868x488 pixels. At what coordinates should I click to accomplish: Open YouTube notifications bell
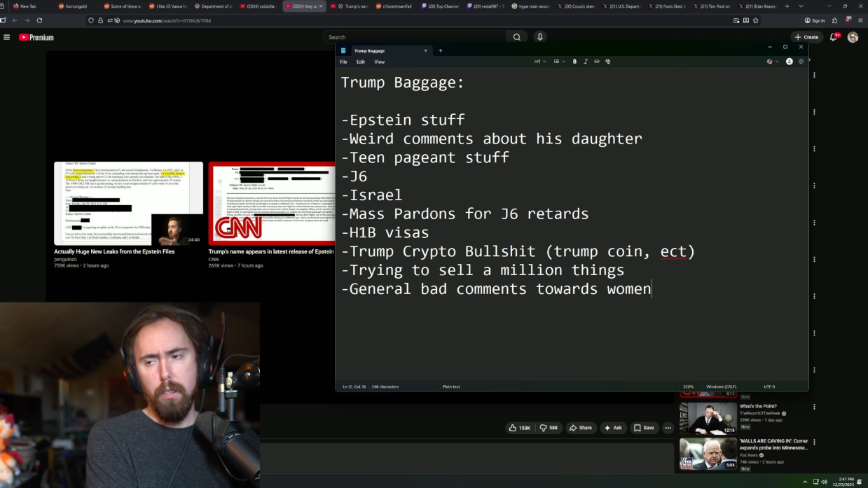[x=834, y=37]
